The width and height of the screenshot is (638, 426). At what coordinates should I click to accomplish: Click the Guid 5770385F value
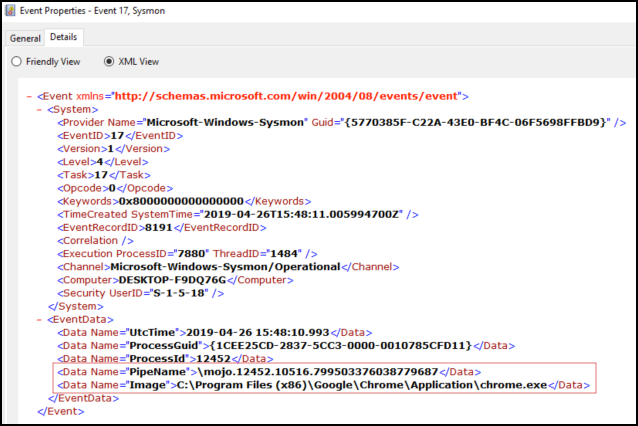[476, 122]
